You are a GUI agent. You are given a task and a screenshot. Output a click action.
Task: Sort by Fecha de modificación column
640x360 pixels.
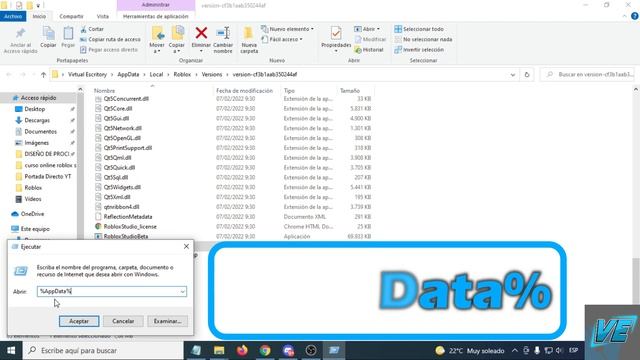click(x=244, y=91)
